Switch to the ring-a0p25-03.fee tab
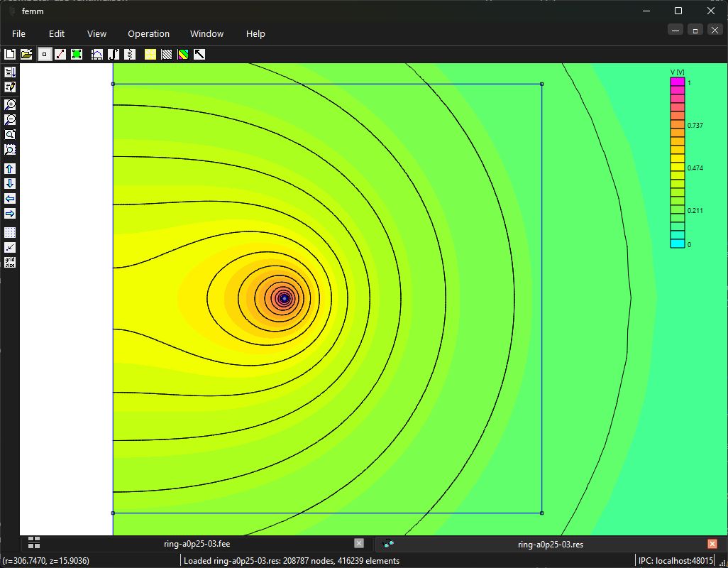The height and width of the screenshot is (568, 728). click(x=197, y=544)
